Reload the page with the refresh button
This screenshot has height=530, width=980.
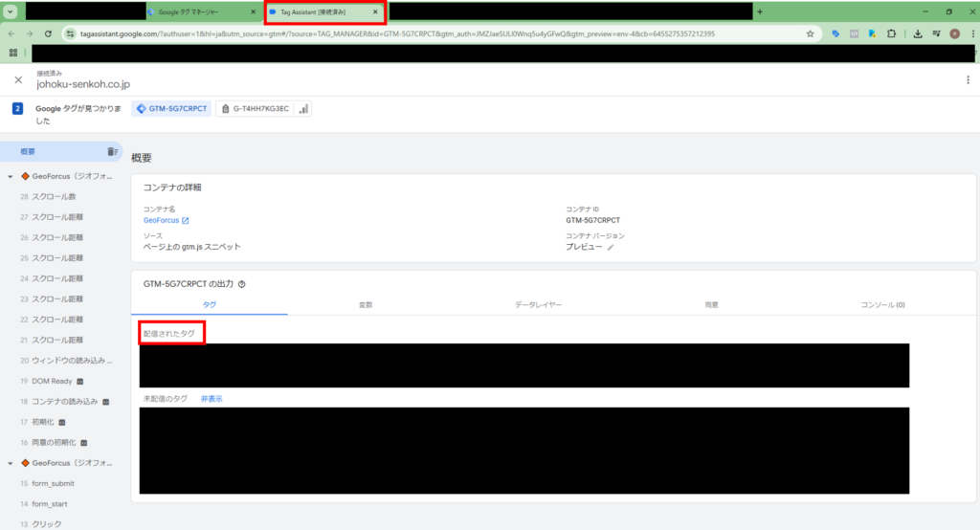coord(48,33)
